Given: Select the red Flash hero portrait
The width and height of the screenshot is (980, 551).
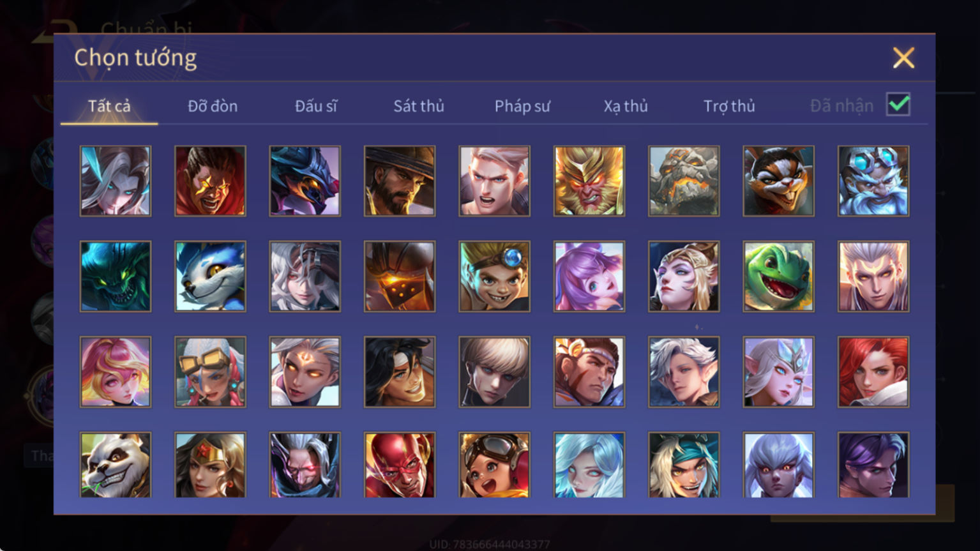Looking at the screenshot, I should (400, 465).
